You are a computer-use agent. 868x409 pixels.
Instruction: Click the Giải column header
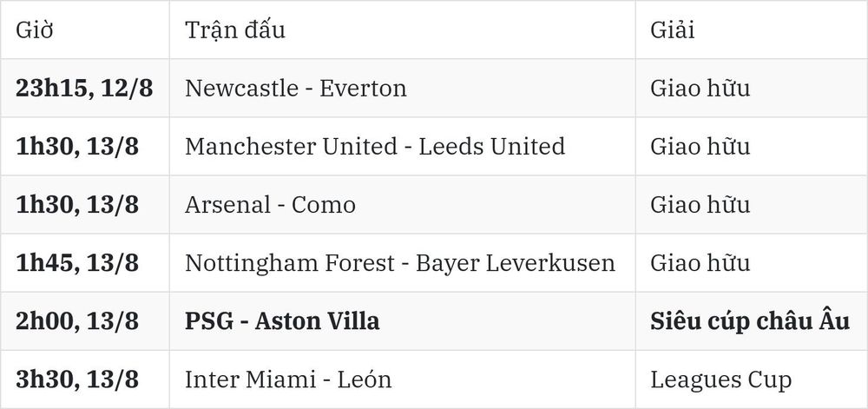(x=672, y=30)
